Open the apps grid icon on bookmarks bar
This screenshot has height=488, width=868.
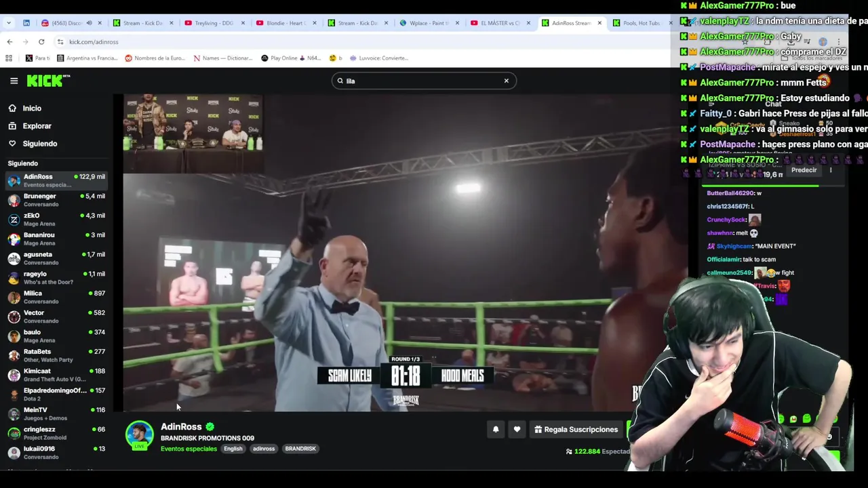(x=9, y=58)
